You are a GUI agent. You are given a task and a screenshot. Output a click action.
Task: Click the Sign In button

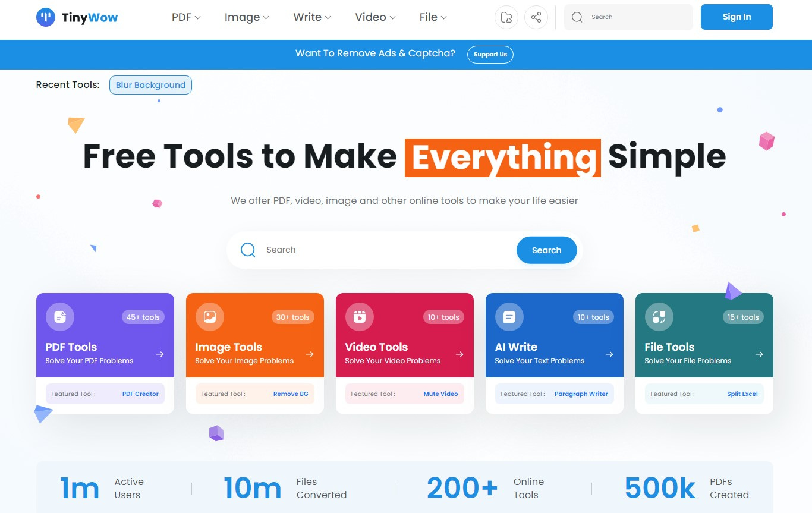(737, 17)
